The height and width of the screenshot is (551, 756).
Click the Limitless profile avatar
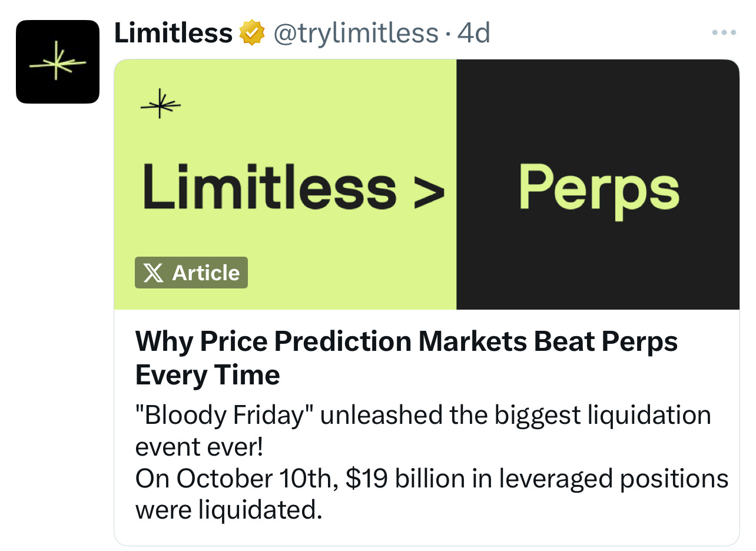tap(57, 62)
